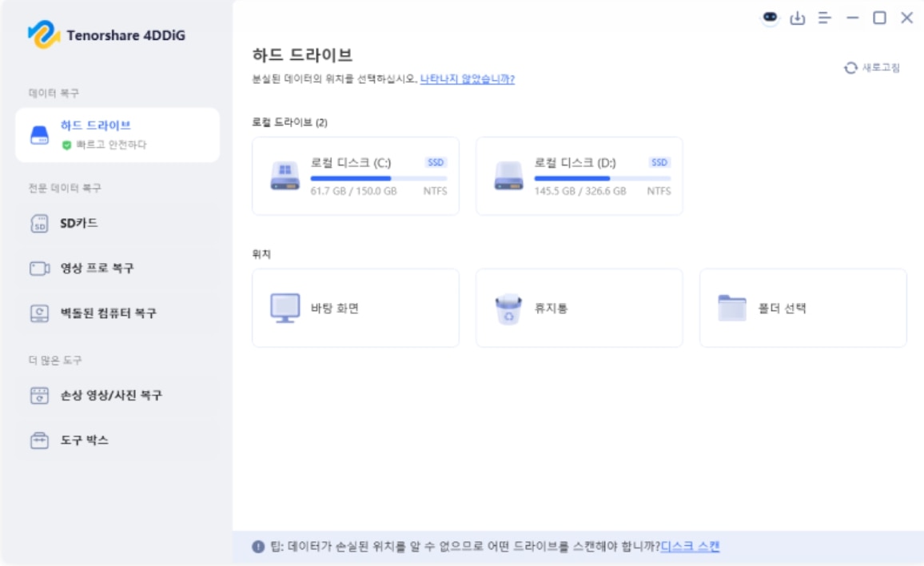This screenshot has height=566, width=924.
Task: Click the tip info icon at bottom
Action: point(258,547)
